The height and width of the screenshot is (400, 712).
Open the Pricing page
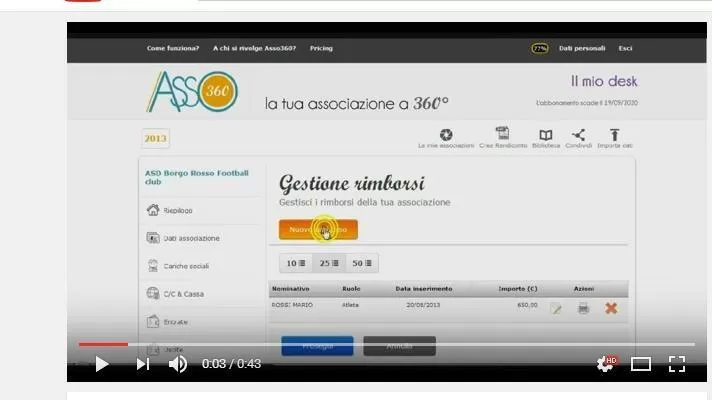[x=321, y=48]
